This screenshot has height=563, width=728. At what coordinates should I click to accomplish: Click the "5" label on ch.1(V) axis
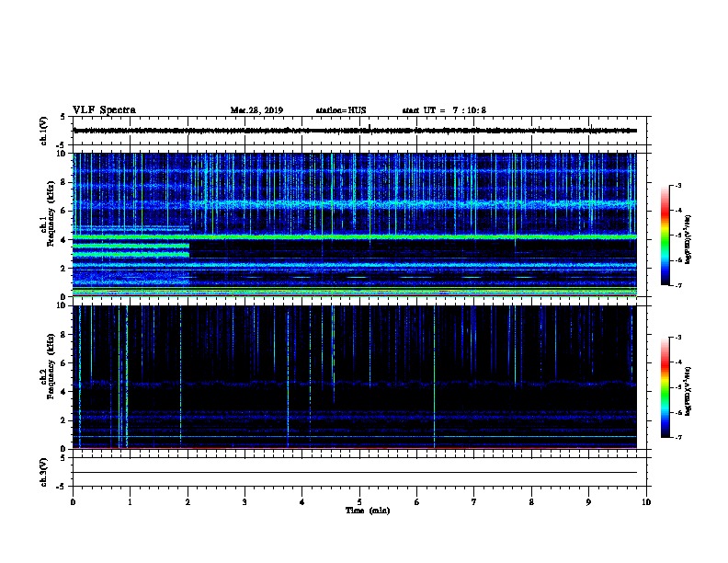pos(63,117)
